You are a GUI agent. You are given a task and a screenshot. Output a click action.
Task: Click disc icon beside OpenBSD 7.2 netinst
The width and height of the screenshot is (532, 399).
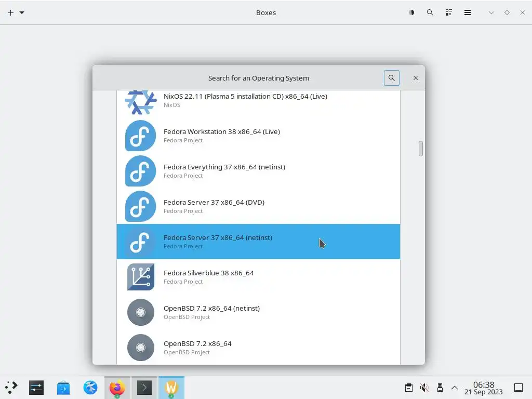(x=140, y=312)
